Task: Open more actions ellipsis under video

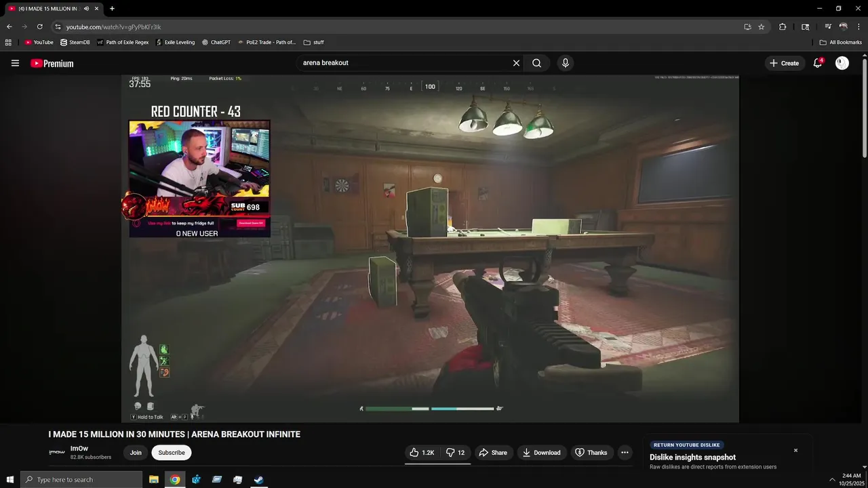Action: [x=625, y=453]
